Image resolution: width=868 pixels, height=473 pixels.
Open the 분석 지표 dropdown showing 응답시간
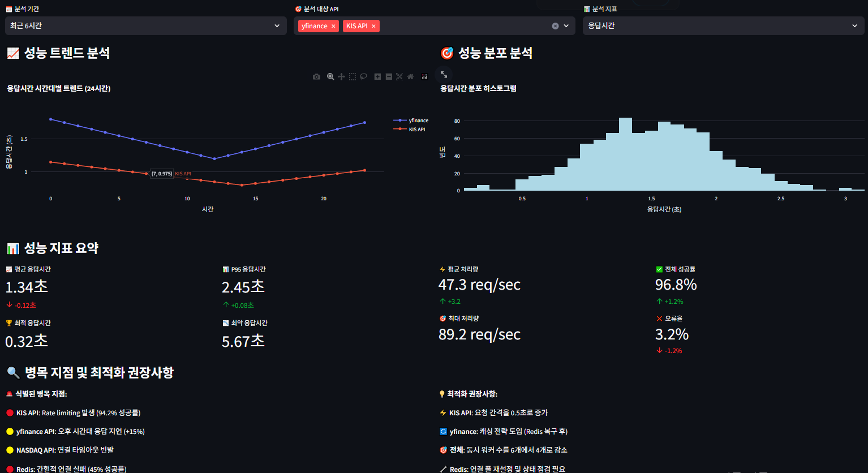point(723,26)
